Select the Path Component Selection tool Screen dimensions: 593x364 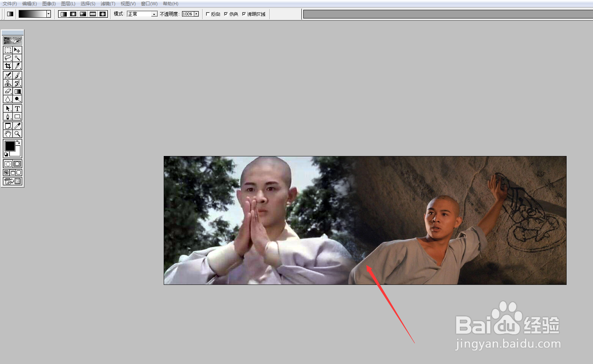pyautogui.click(x=8, y=109)
